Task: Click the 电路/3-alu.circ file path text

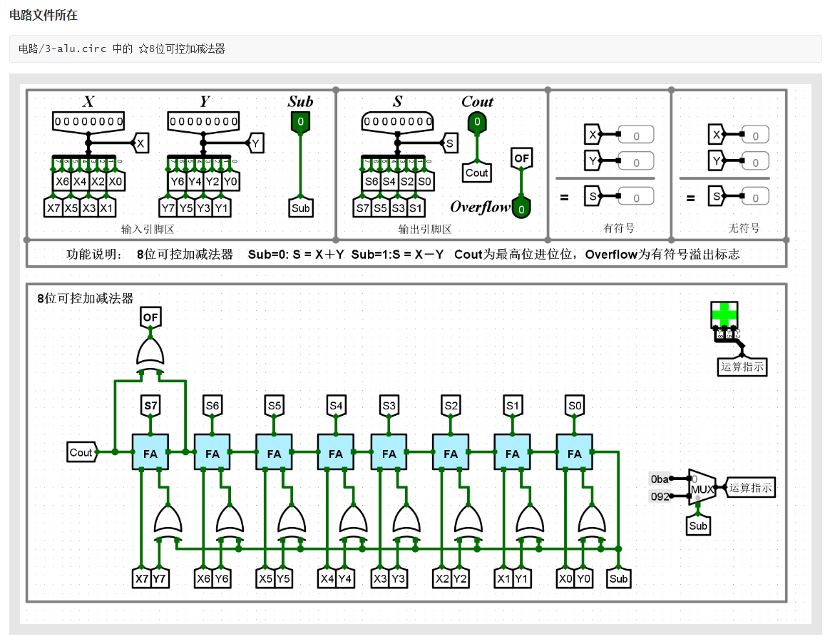Action: (x=62, y=48)
